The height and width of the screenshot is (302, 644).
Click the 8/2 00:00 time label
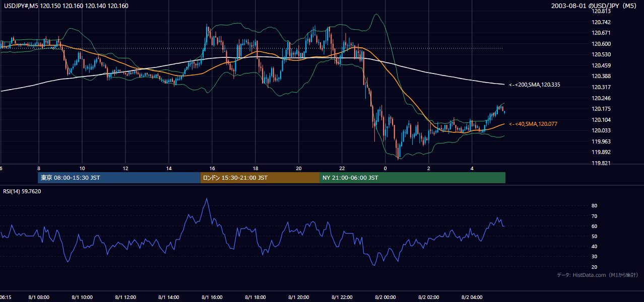point(385,297)
